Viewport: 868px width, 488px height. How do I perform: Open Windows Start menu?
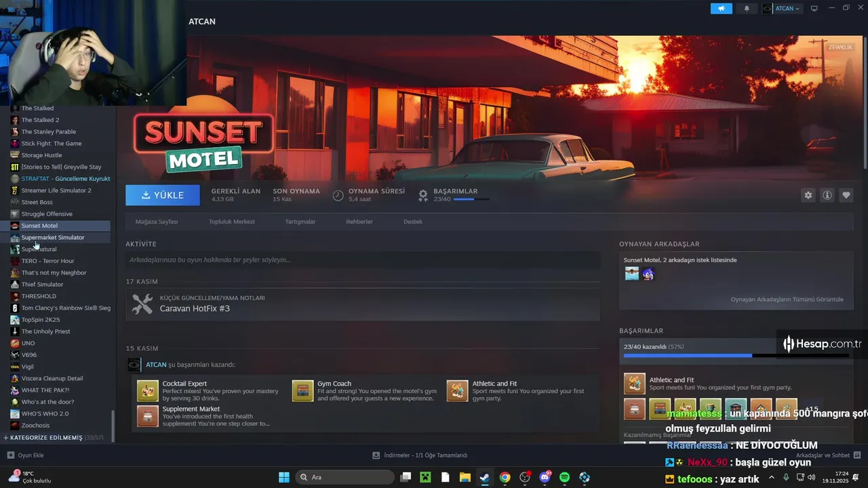284,477
